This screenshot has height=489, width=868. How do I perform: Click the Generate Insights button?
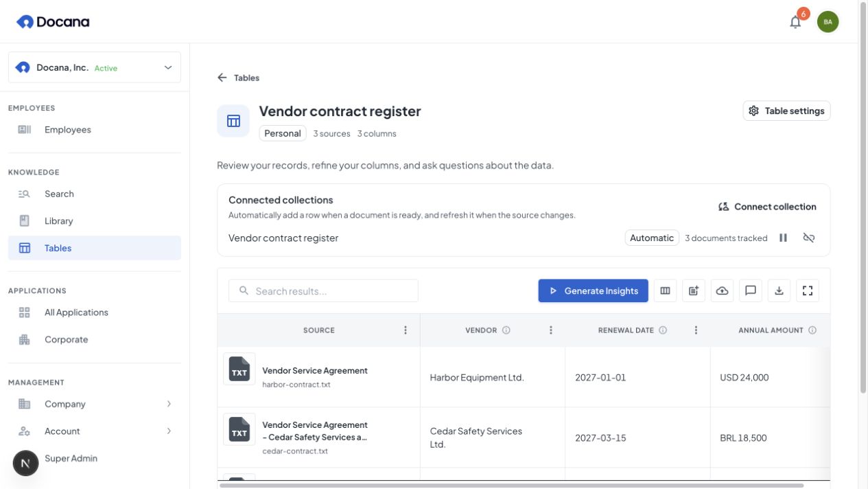[x=594, y=291]
